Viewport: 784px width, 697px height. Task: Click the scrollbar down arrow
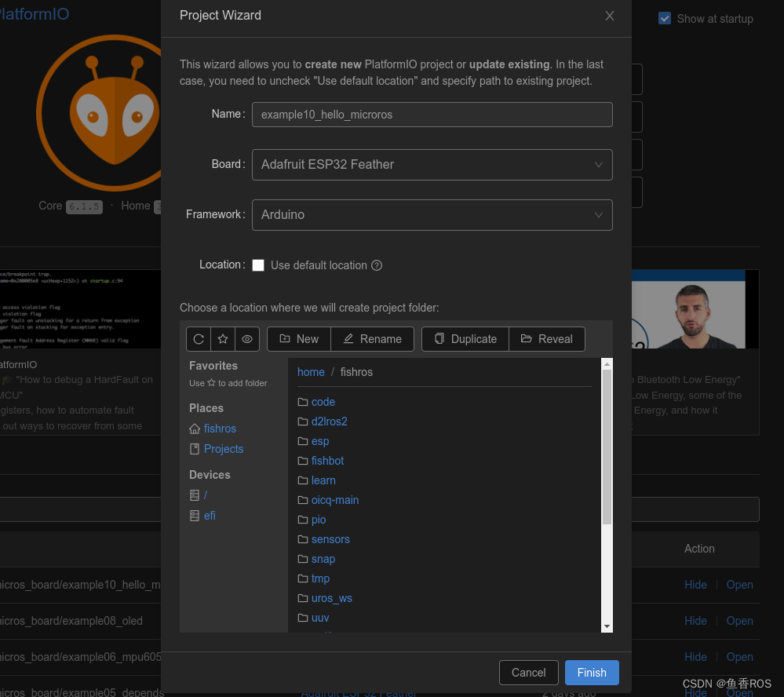(x=607, y=626)
